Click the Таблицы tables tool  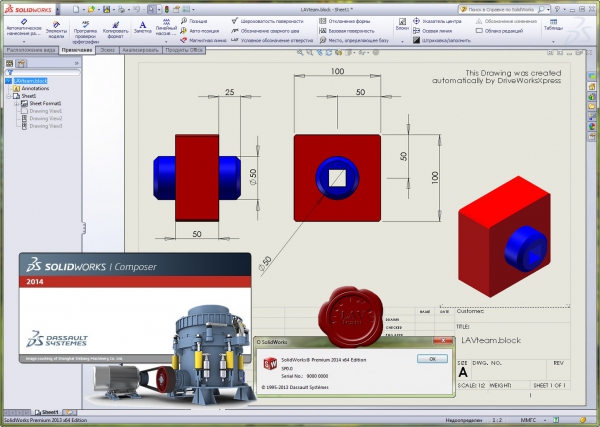pyautogui.click(x=553, y=24)
